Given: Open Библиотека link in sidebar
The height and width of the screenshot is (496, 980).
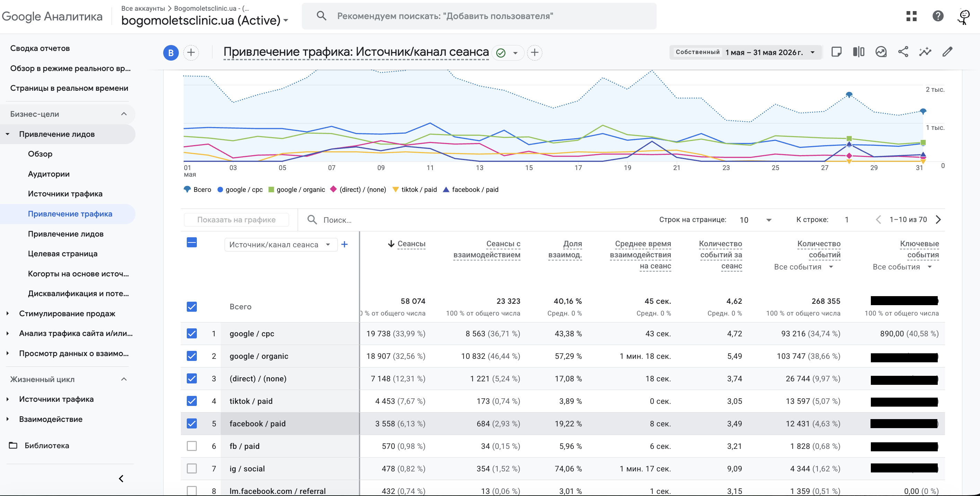Looking at the screenshot, I should coord(47,445).
